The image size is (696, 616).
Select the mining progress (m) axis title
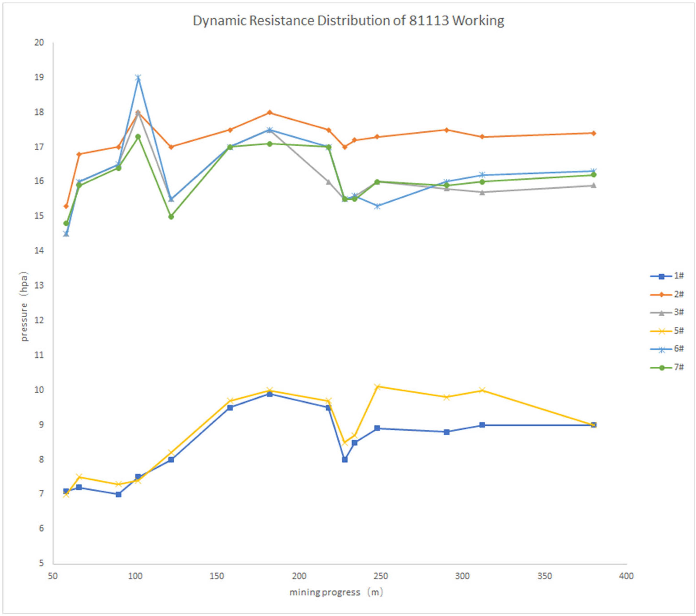point(336,593)
